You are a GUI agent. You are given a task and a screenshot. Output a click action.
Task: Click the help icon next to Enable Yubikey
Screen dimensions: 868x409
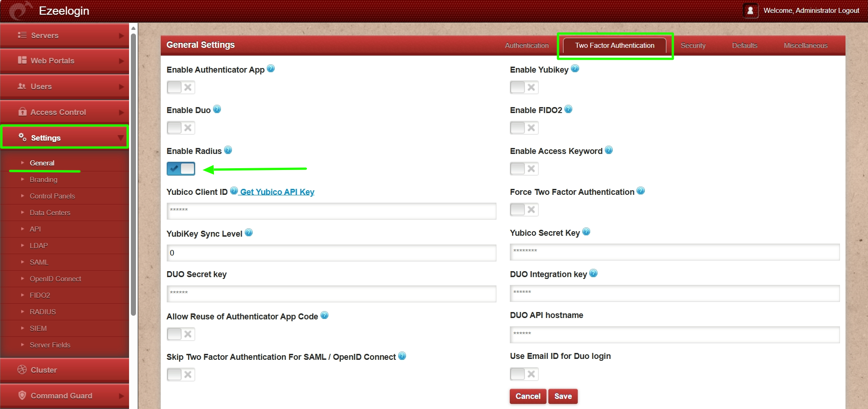pyautogui.click(x=575, y=69)
